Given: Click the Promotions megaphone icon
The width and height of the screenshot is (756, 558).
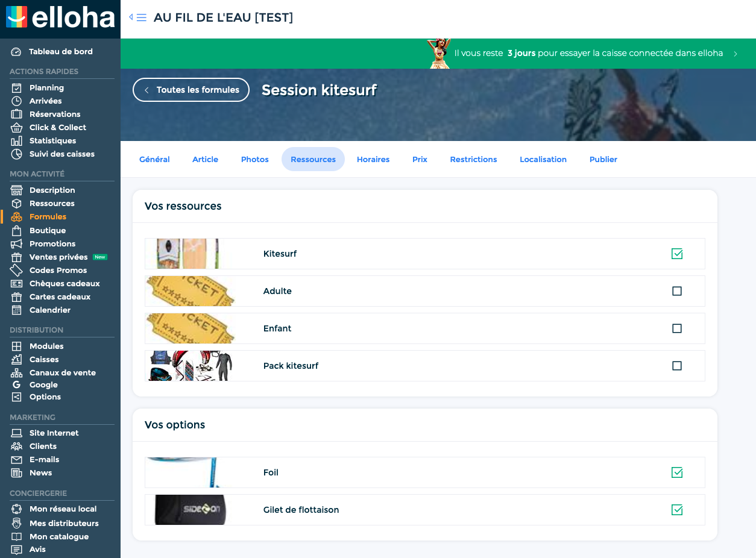Looking at the screenshot, I should [17, 244].
